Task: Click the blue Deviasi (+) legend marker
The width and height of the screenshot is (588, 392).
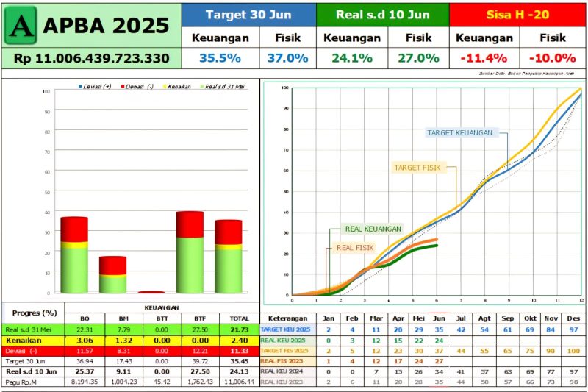Action: coord(79,87)
